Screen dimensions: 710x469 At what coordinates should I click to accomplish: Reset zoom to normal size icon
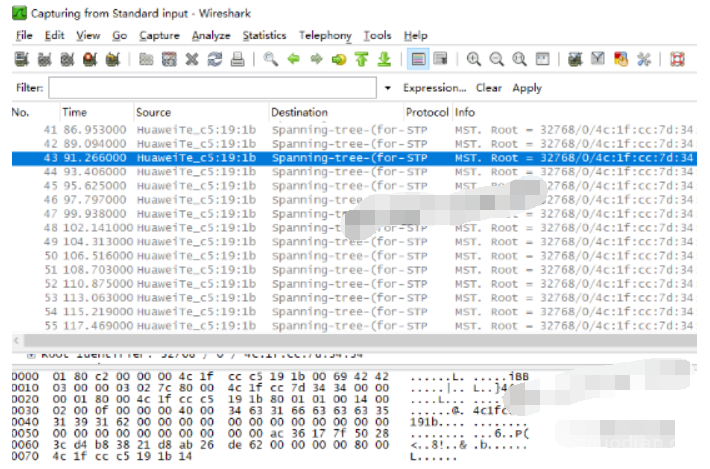pos(519,59)
